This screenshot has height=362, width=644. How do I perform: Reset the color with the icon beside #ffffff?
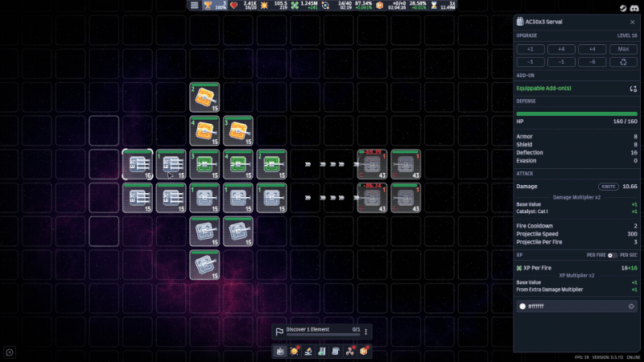631,306
